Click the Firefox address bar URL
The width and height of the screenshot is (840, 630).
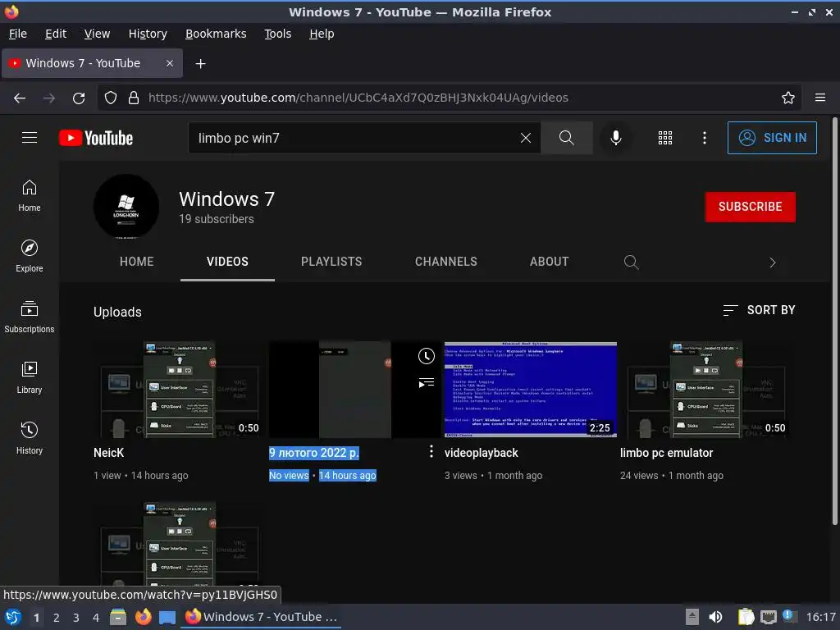pyautogui.click(x=358, y=98)
